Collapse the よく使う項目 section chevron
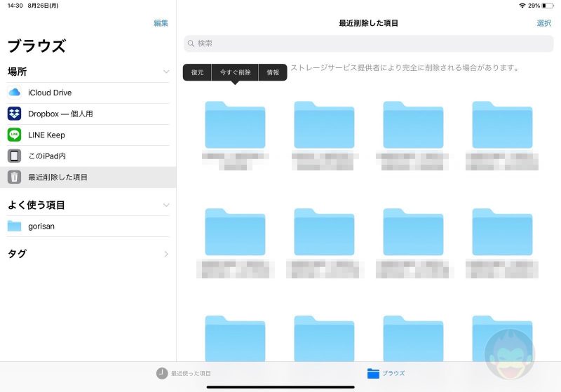Viewport: 561px width, 392px height. (x=166, y=205)
